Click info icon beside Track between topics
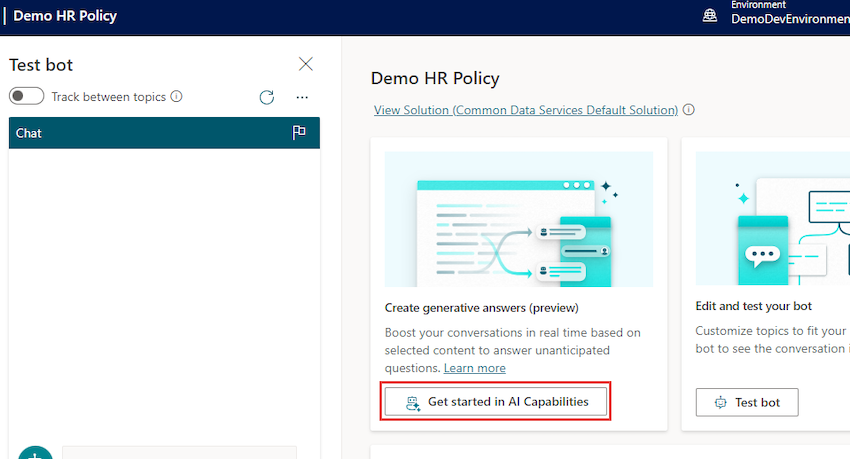This screenshot has height=459, width=850. 176,97
